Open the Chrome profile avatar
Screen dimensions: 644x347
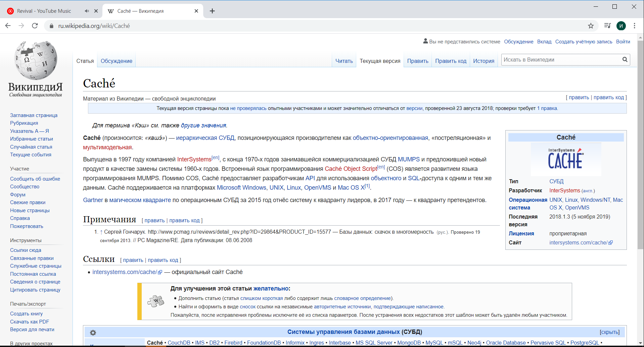tap(621, 26)
